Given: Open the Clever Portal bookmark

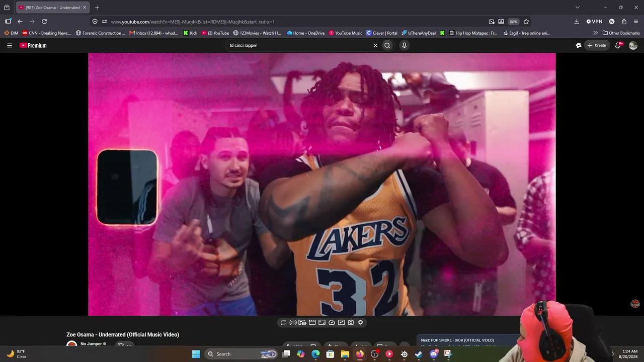Looking at the screenshot, I should pyautogui.click(x=382, y=33).
